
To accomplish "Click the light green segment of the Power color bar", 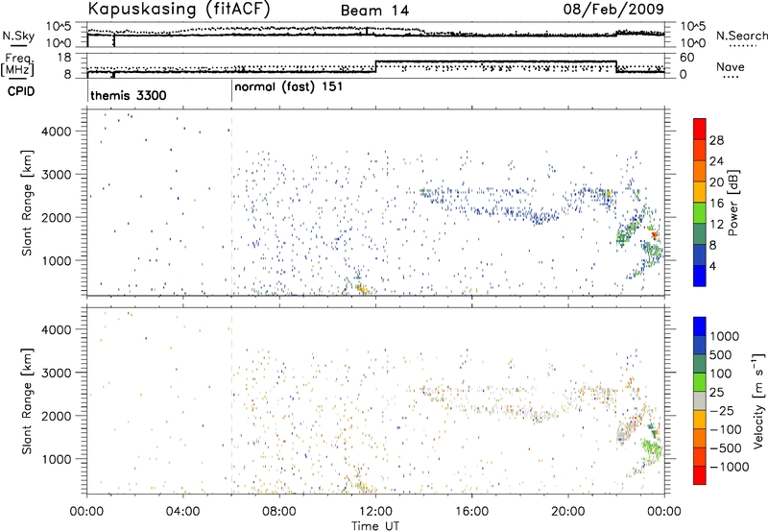I will 700,212.
